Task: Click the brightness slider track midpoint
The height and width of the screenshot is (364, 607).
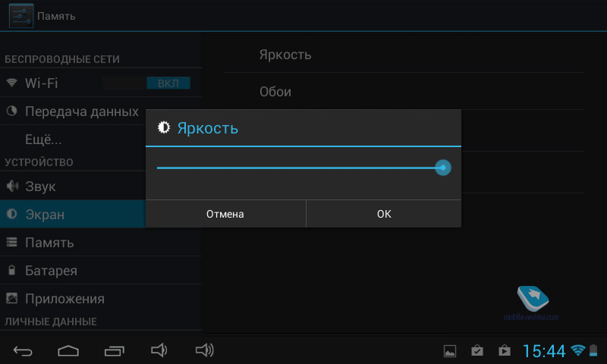Action: pyautogui.click(x=300, y=168)
